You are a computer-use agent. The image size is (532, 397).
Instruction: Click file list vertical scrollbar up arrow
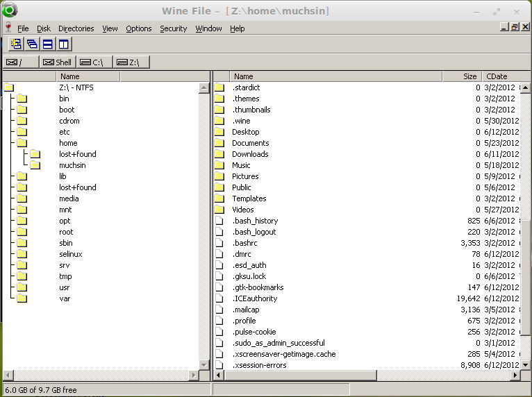click(x=525, y=87)
